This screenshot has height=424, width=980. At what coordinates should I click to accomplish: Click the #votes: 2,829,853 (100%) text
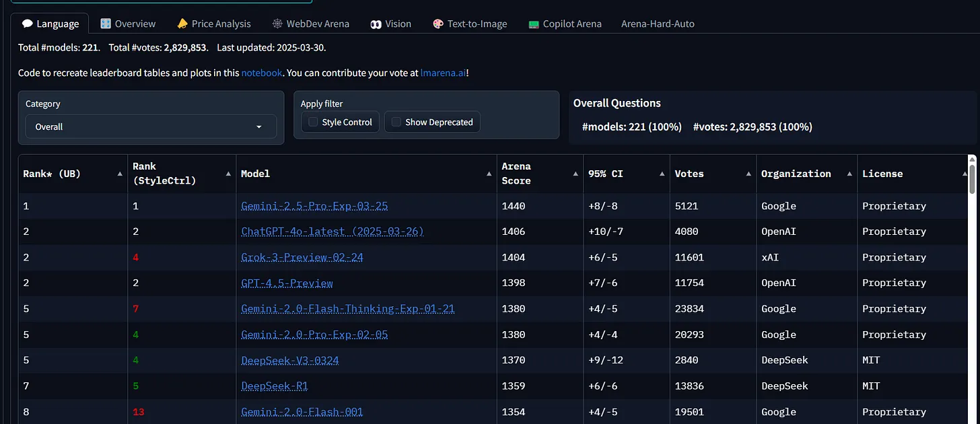pos(753,127)
